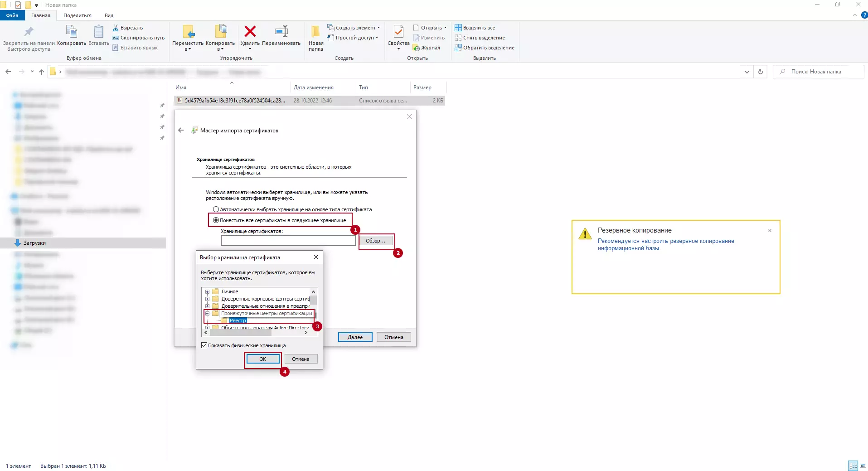Refresh the folder view
868x471 pixels.
point(761,72)
